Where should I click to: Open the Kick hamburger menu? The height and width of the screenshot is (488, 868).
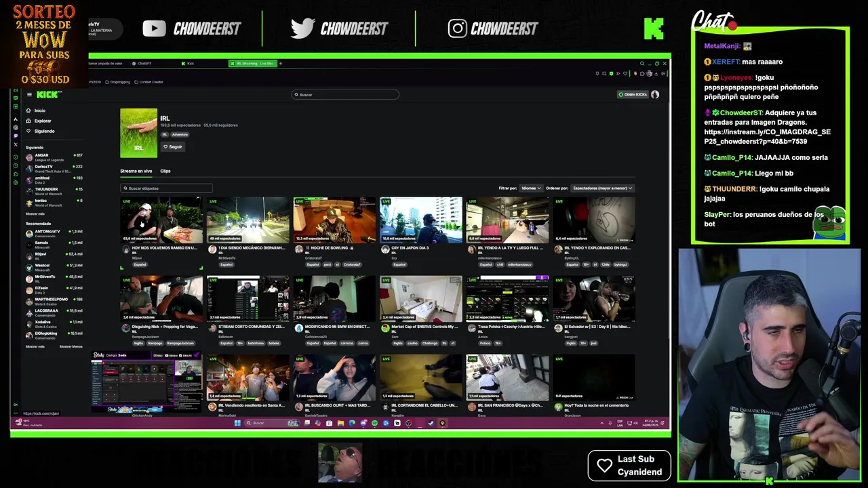29,94
